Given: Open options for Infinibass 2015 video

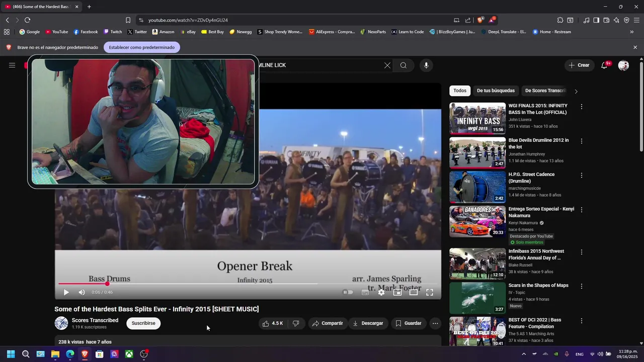Looking at the screenshot, I should 582,252.
